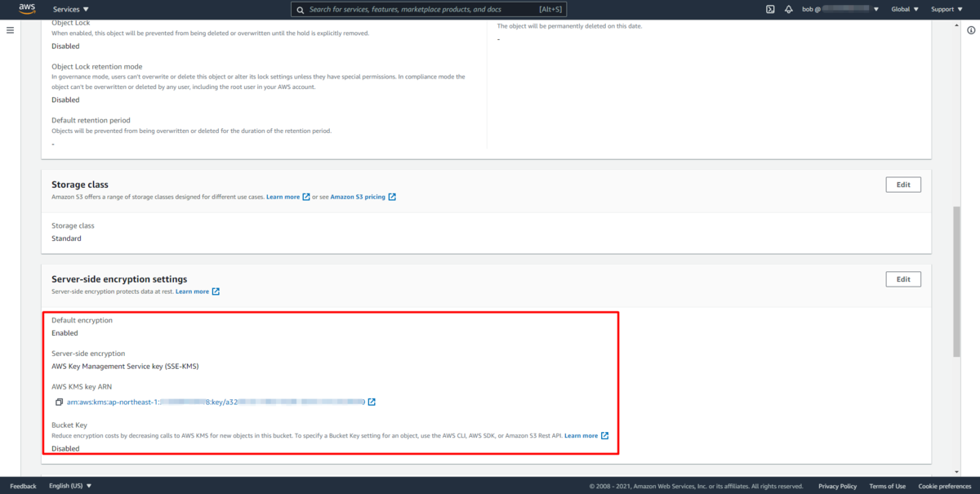Viewport: 980px width, 494px height.
Task: Click the page vertical scrollbar thumb
Action: coord(956,282)
